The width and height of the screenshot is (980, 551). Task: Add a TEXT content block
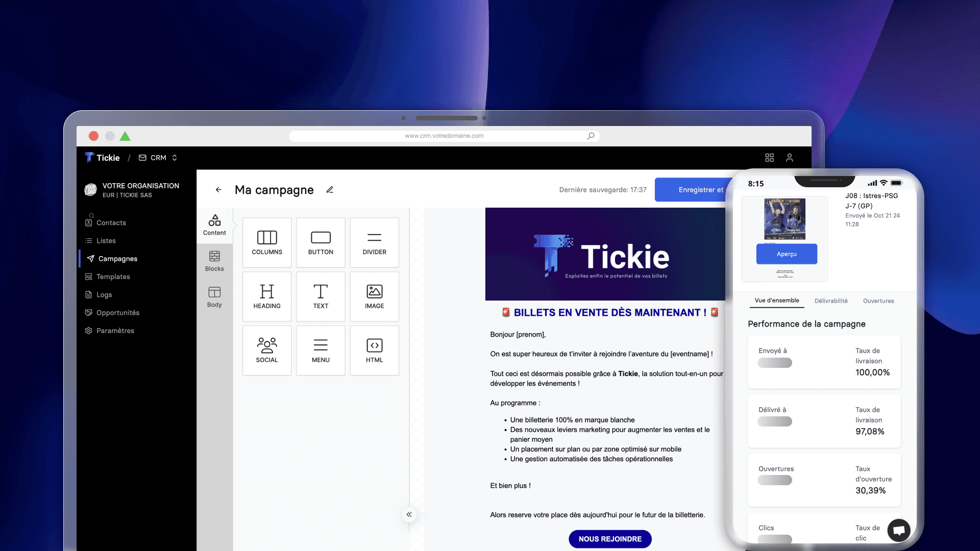tap(321, 296)
